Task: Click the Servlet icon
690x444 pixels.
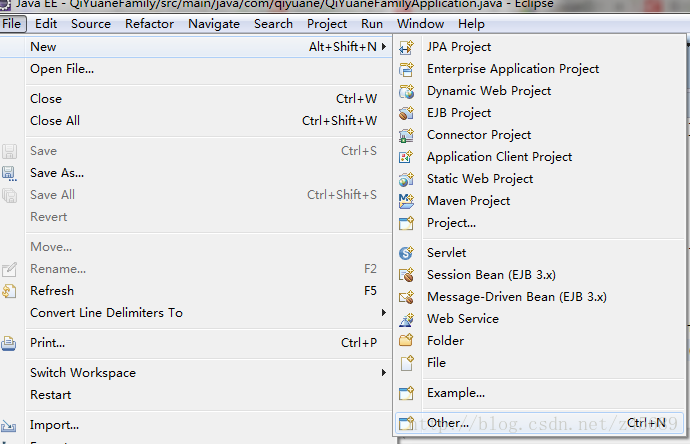Action: click(x=406, y=253)
